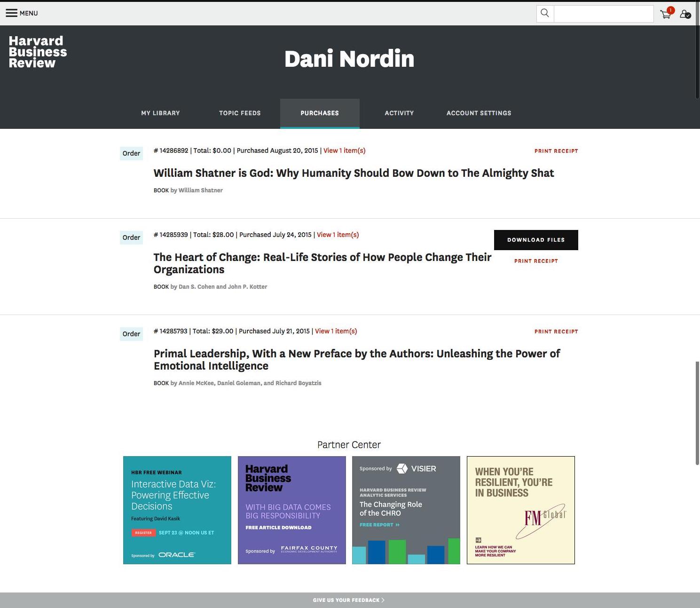The image size is (700, 608).
Task: Open the shopping cart icon
Action: point(666,13)
